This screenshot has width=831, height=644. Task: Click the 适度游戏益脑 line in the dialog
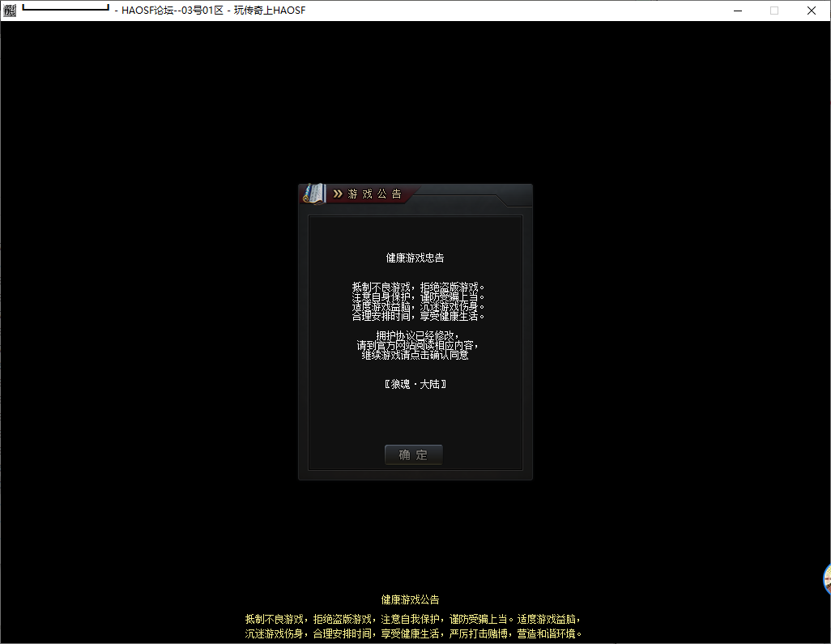coord(418,306)
